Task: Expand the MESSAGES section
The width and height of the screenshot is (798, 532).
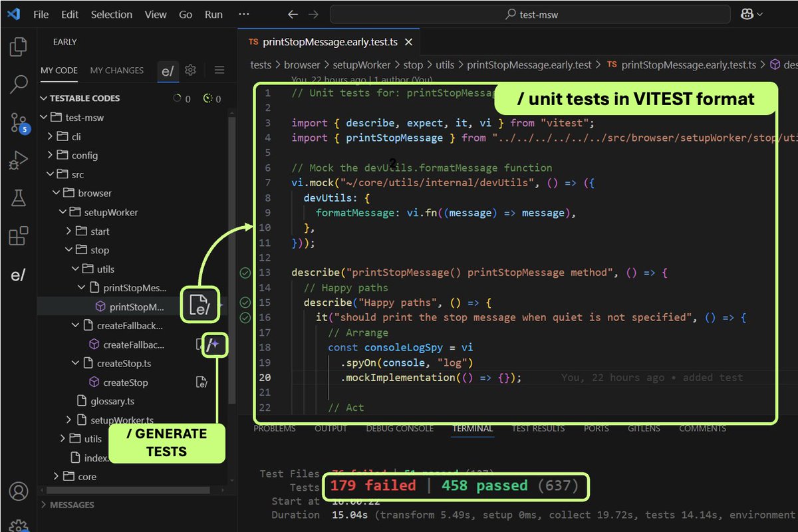Action: point(44,505)
